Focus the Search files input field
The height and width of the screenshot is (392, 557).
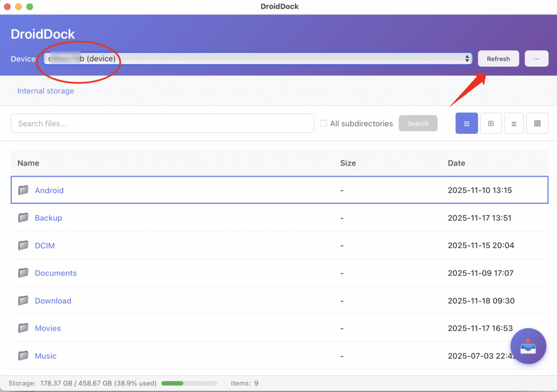click(162, 124)
